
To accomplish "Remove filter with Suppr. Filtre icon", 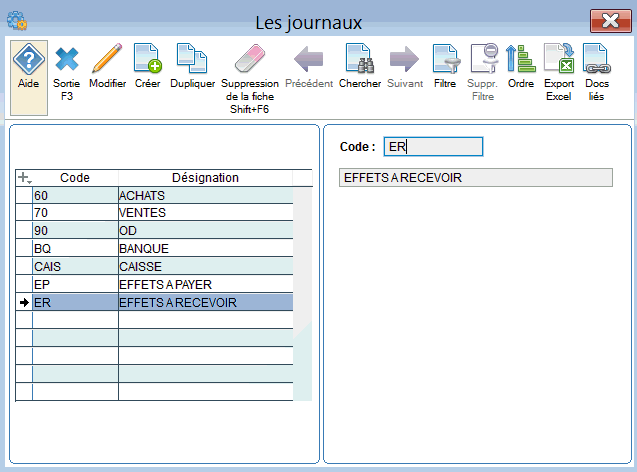I will click(483, 72).
